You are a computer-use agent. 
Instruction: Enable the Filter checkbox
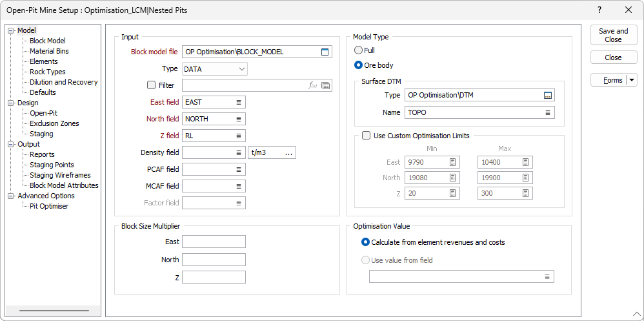pos(152,85)
